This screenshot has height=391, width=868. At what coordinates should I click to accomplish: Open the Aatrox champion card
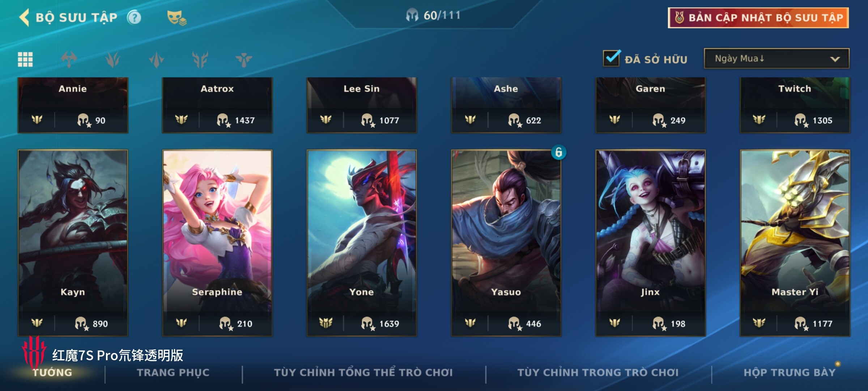(x=217, y=105)
